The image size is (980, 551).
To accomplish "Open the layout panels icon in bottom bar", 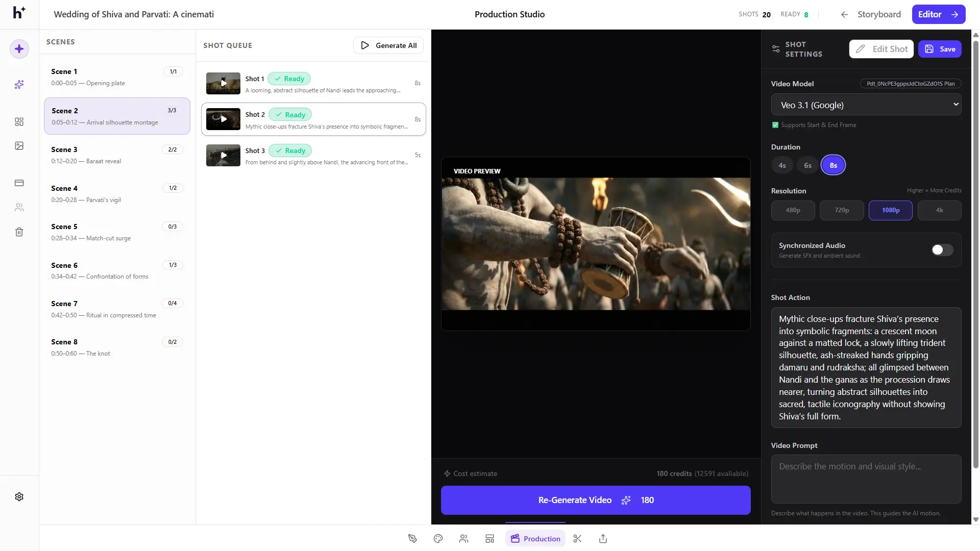I will 489,539.
